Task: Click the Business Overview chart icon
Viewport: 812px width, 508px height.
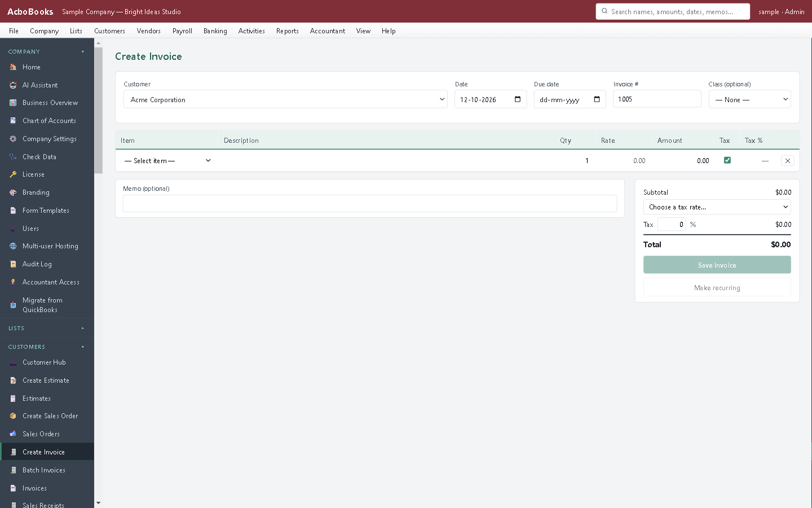Action: [13, 103]
